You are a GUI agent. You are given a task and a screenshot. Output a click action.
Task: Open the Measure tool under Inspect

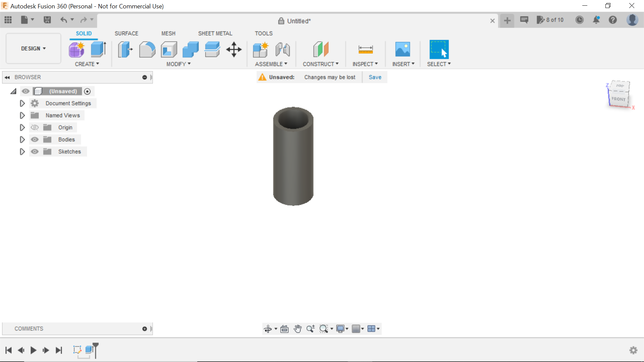tap(365, 49)
